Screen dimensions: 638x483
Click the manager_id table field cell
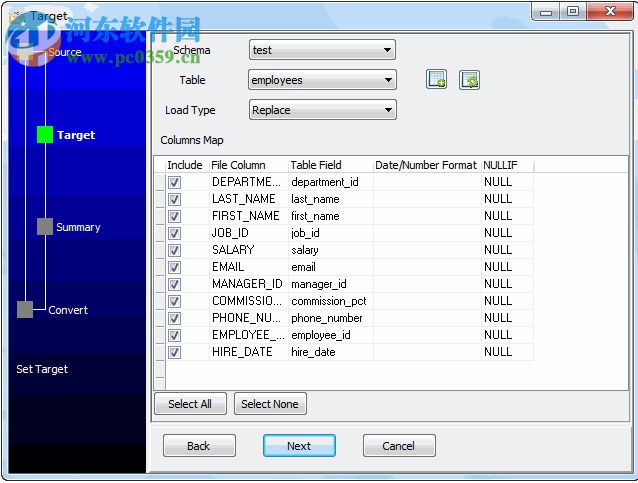(331, 284)
